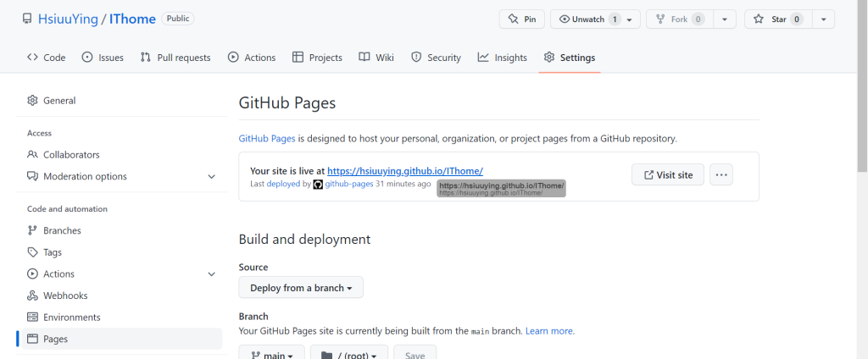The height and width of the screenshot is (359, 868).
Task: Click the speech bubble icon on Moderation options
Action: coord(32,176)
